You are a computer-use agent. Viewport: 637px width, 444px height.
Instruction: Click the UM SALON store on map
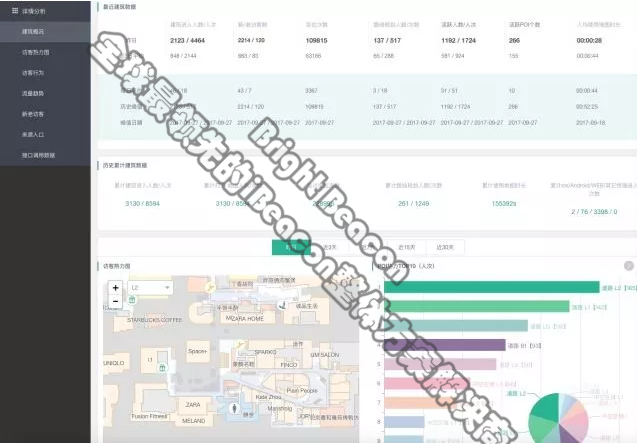point(325,355)
